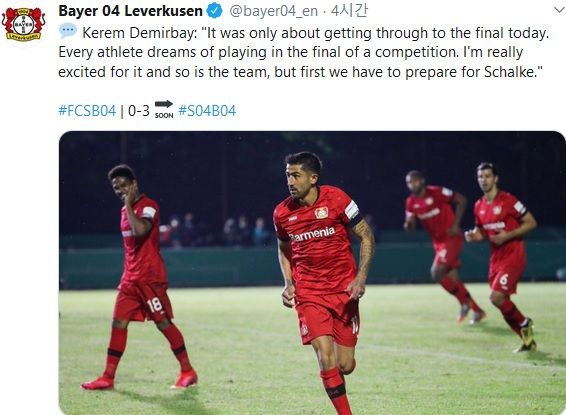Open the 4시간 tweet timestamp
This screenshot has height=415, width=566.
pos(349,11)
